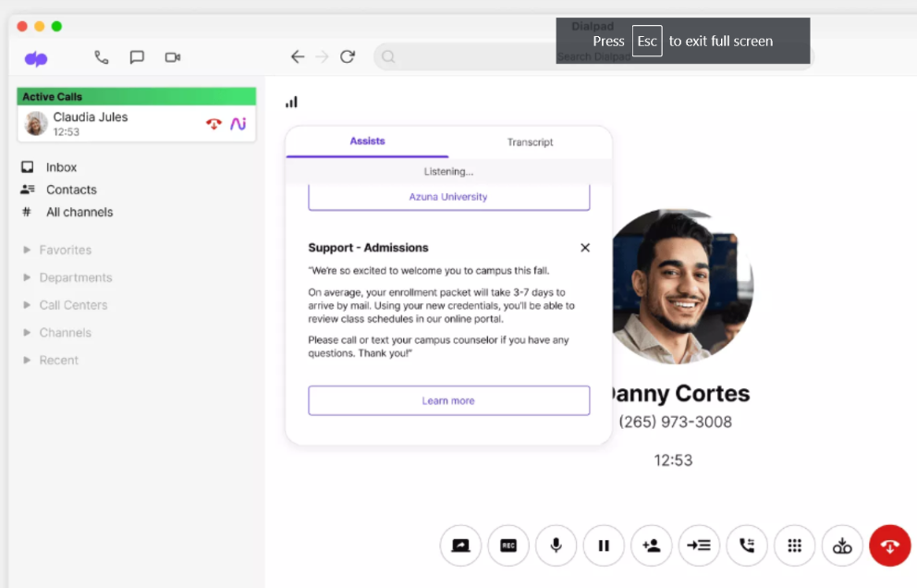Image resolution: width=917 pixels, height=588 pixels.
Task: Click the Active Calls header
Action: [x=136, y=96]
